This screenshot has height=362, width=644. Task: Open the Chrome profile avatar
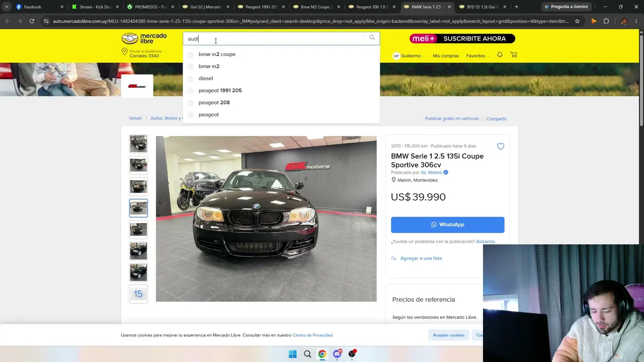(624, 21)
